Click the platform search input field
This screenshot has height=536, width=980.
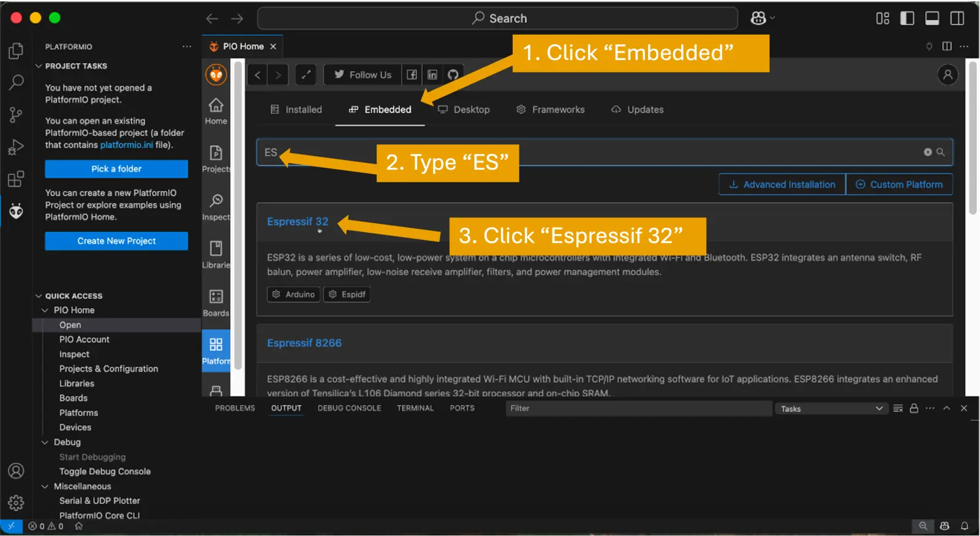coord(605,152)
